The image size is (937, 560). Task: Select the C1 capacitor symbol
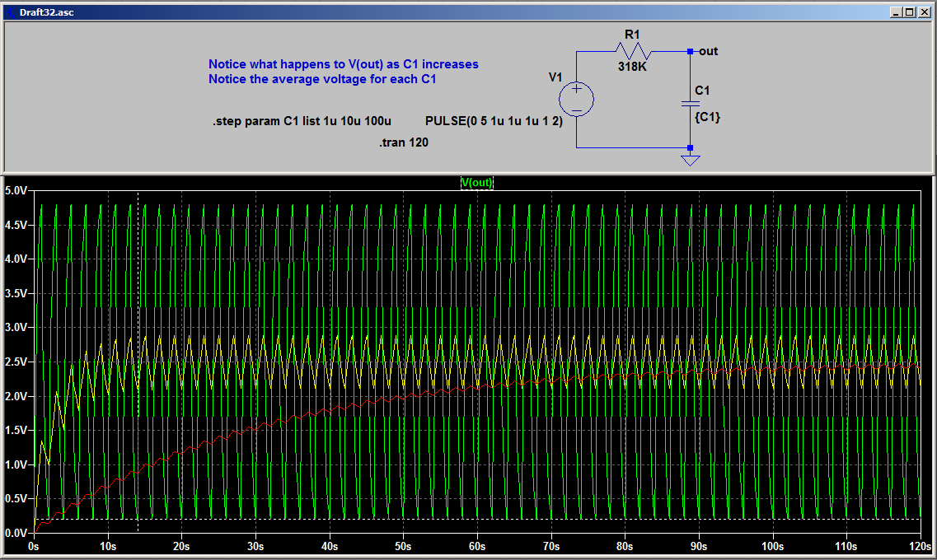[691, 104]
